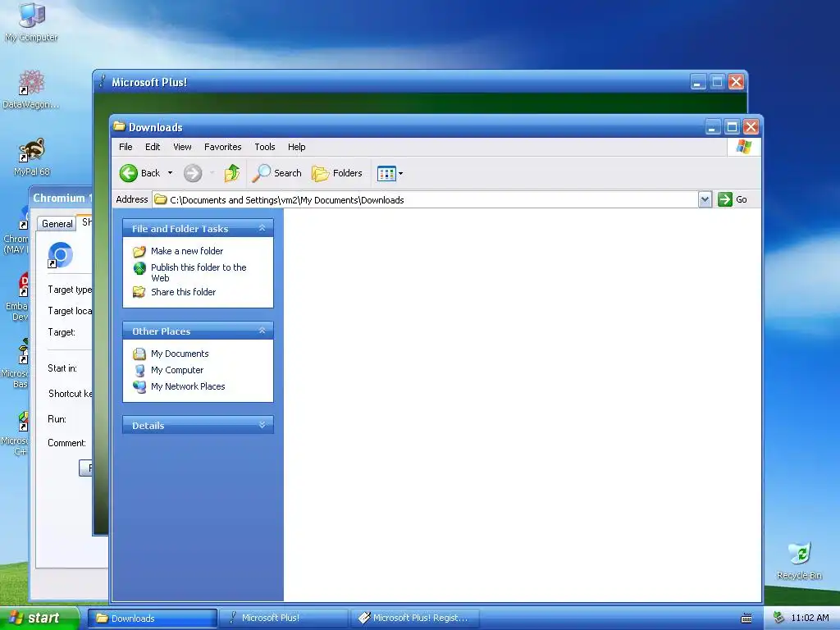Screen dimensions: 840x630
Task: Open the Tools menu
Action: 265,147
